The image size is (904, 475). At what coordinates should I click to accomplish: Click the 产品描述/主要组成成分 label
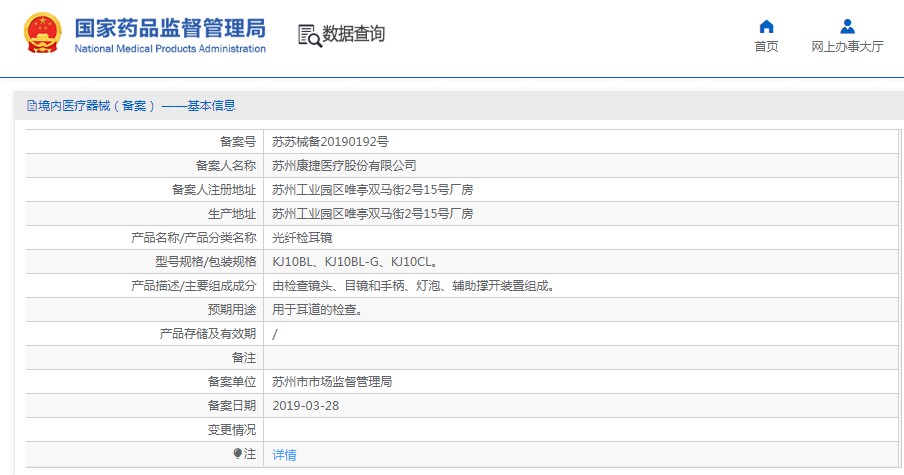coord(194,286)
